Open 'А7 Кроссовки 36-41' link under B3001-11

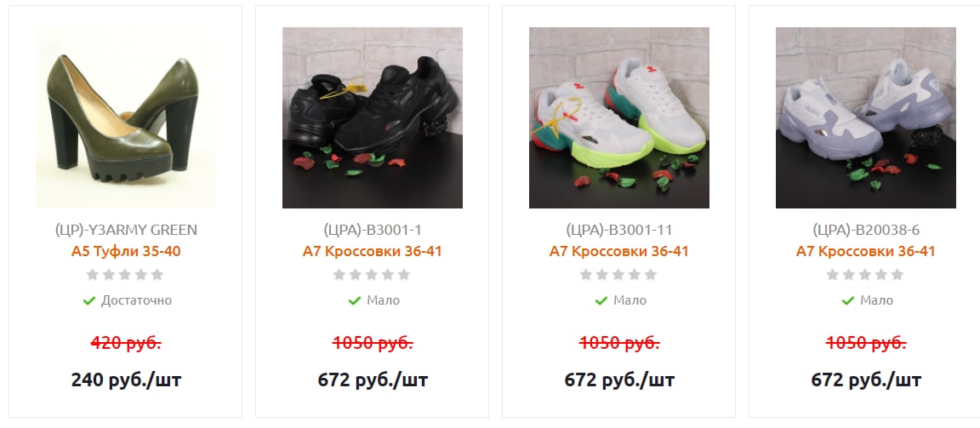(618, 251)
